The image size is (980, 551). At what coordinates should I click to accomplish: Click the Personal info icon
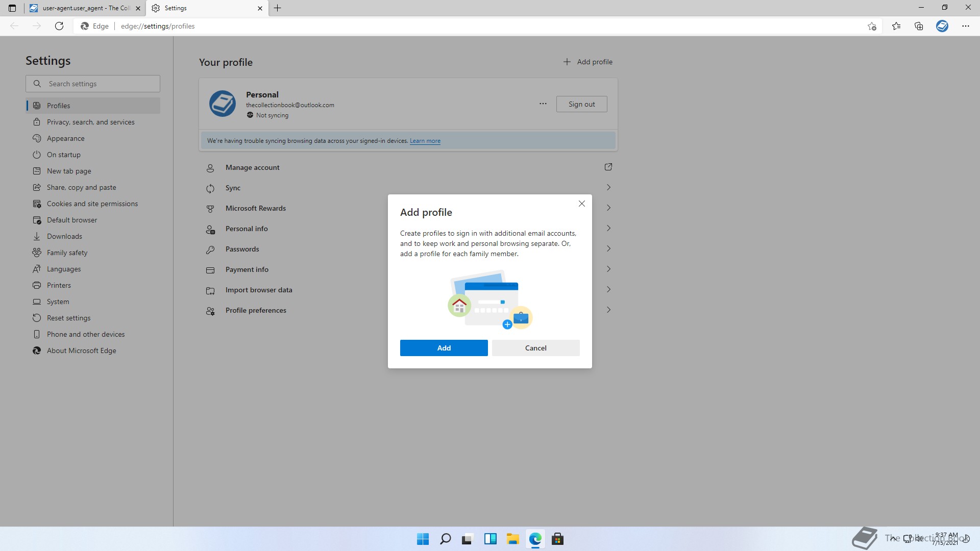tap(210, 229)
